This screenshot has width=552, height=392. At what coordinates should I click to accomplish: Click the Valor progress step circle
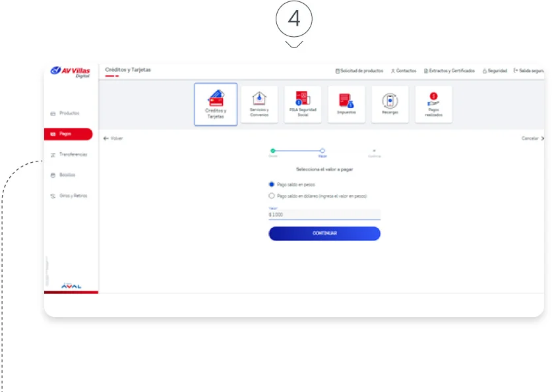(x=322, y=151)
